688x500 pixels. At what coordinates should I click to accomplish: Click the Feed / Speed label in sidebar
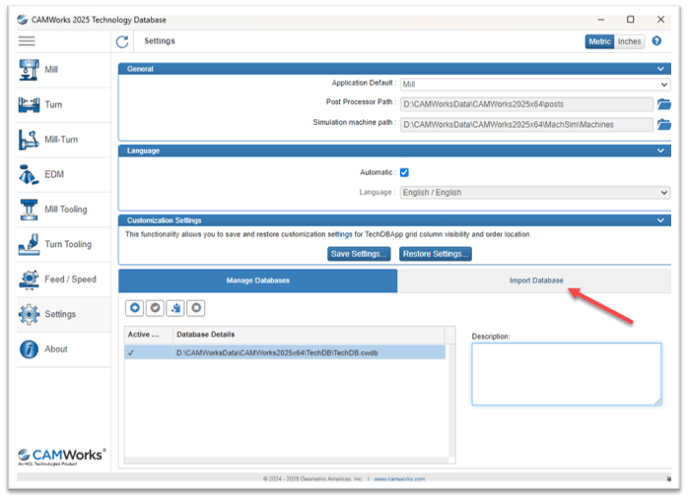click(70, 279)
